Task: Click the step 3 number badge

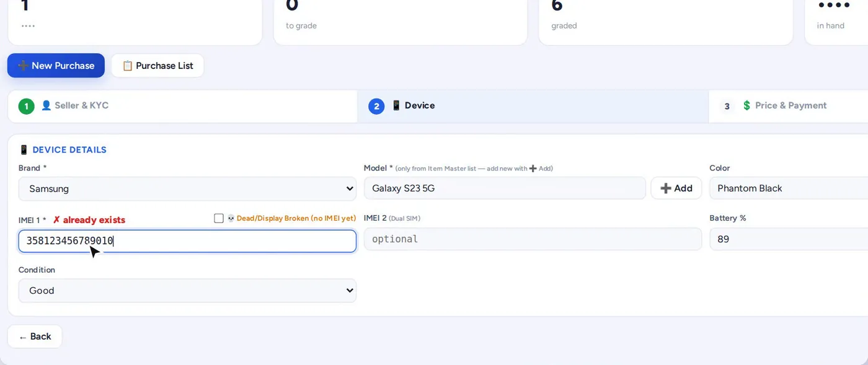Action: coord(727,107)
